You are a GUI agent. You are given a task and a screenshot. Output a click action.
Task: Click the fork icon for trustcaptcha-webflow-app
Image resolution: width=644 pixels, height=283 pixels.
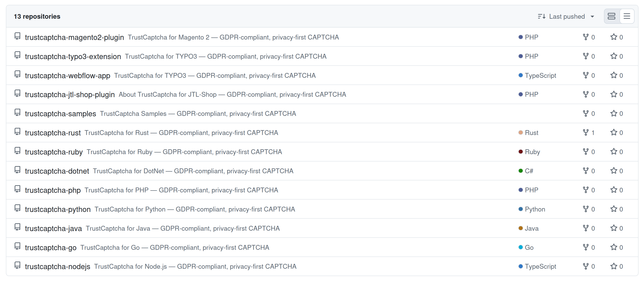(585, 75)
